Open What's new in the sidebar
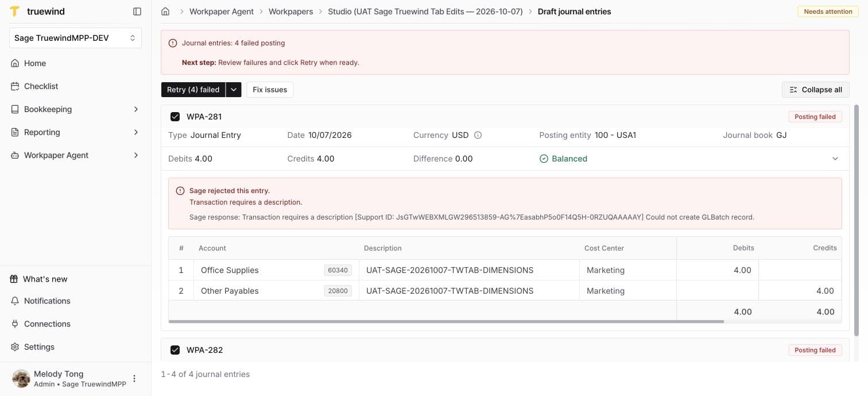868x396 pixels. coord(75,279)
